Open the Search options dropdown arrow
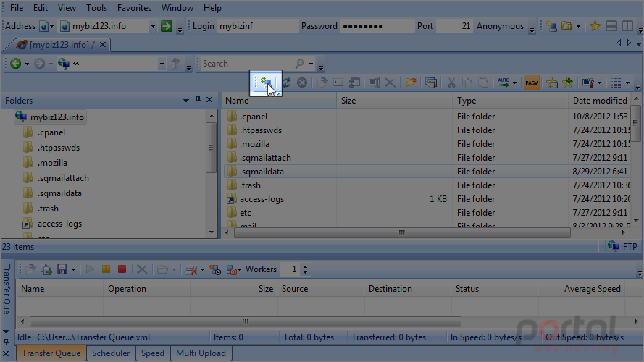 point(311,64)
